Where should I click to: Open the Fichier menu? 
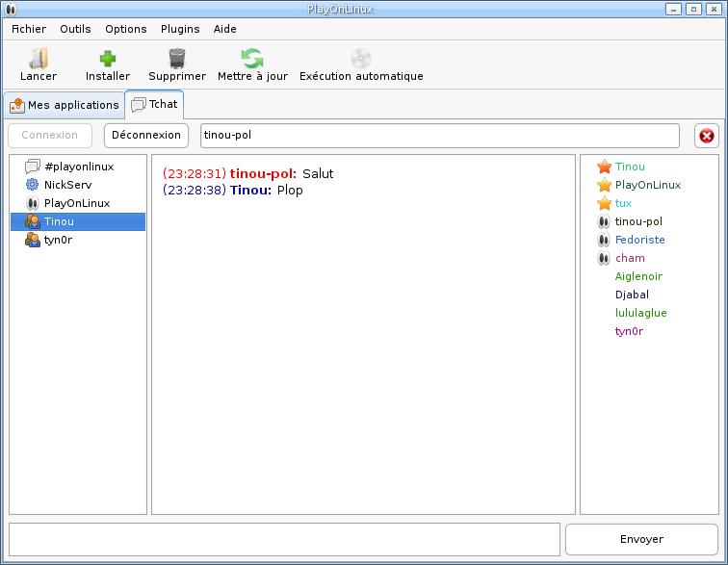(x=29, y=29)
